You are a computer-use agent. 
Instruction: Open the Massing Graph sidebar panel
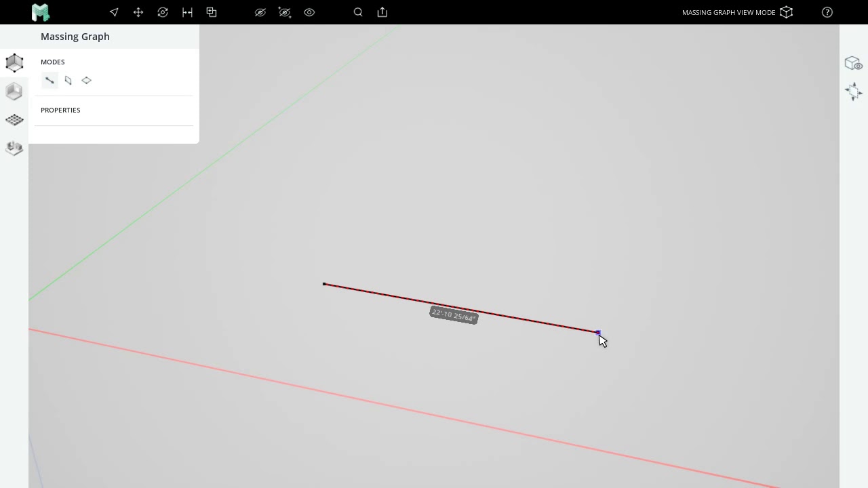coord(14,63)
